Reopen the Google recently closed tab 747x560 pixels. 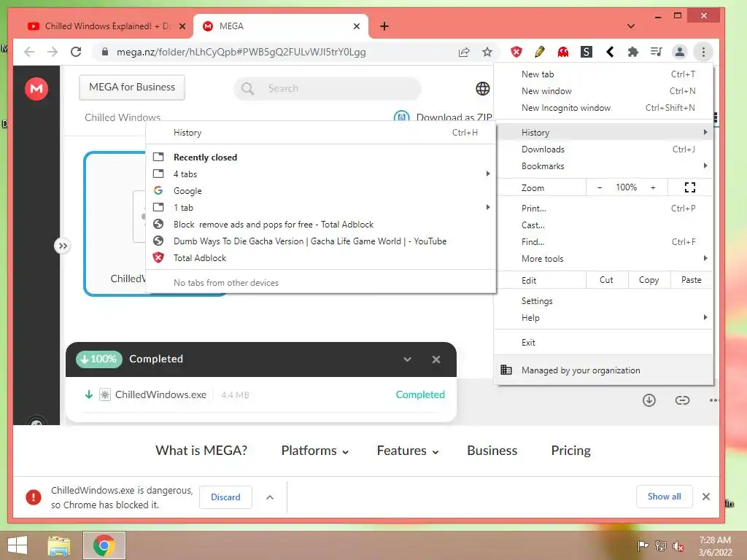pos(321,191)
